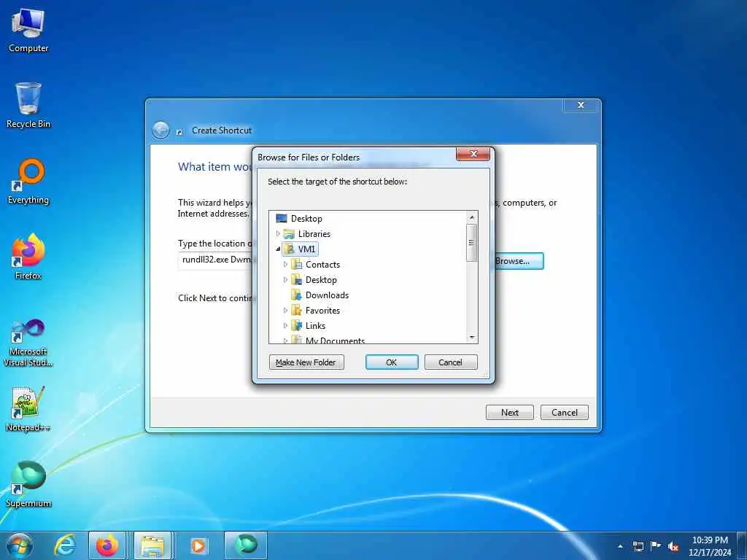747x560 pixels.
Task: Open Supermium from the taskbar
Action: 246,545
